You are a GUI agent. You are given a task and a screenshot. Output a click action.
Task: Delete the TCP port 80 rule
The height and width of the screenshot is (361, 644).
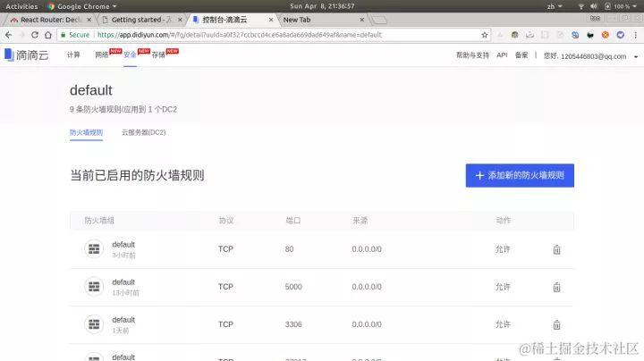(556, 249)
